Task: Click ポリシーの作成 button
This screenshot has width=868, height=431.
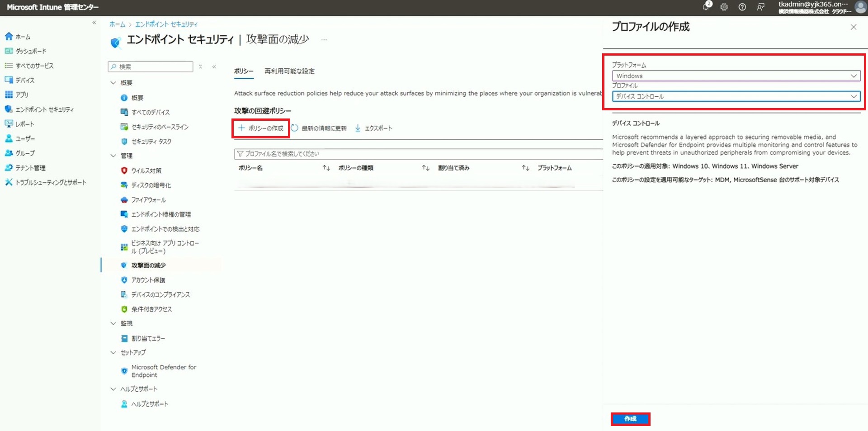Action: pyautogui.click(x=261, y=128)
